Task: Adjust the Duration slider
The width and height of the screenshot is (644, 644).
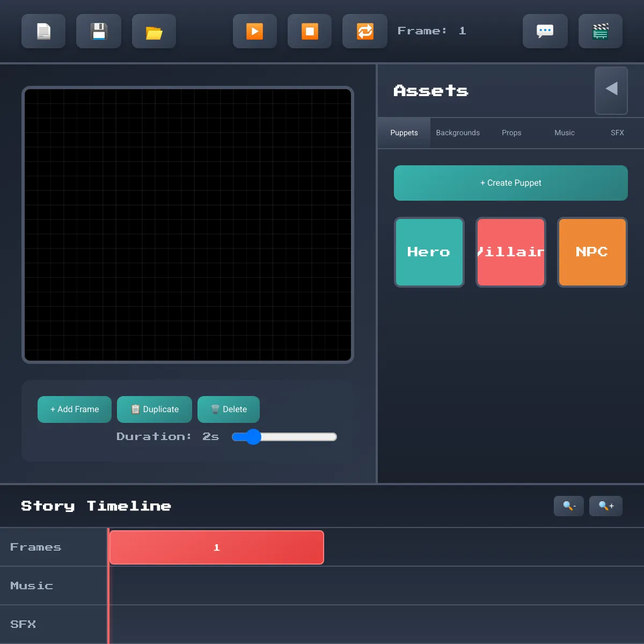Action: [284, 437]
